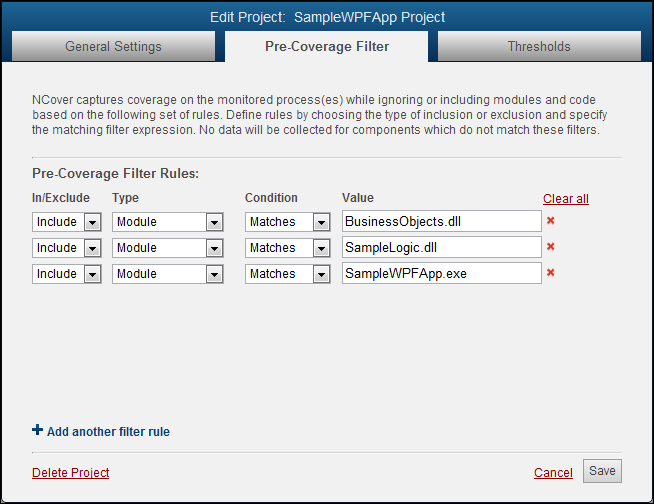Switch to the General Settings tab
Viewport: 654px width, 504px height.
[113, 46]
